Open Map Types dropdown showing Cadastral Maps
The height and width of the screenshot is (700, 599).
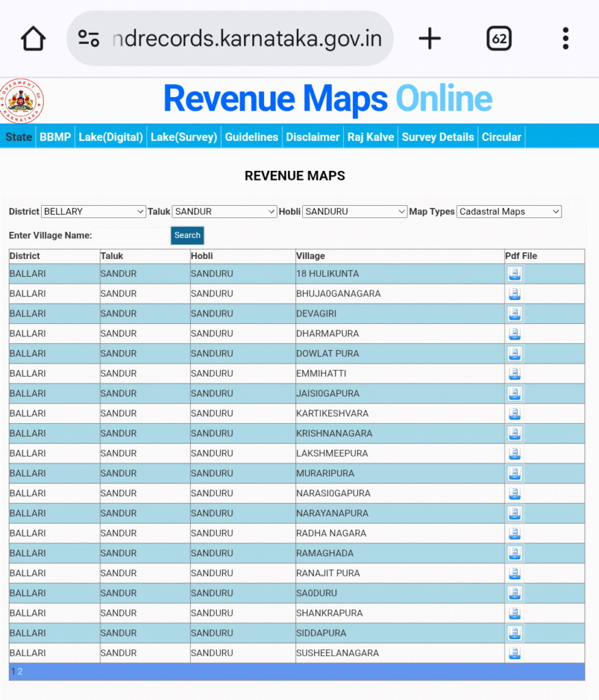[509, 212]
